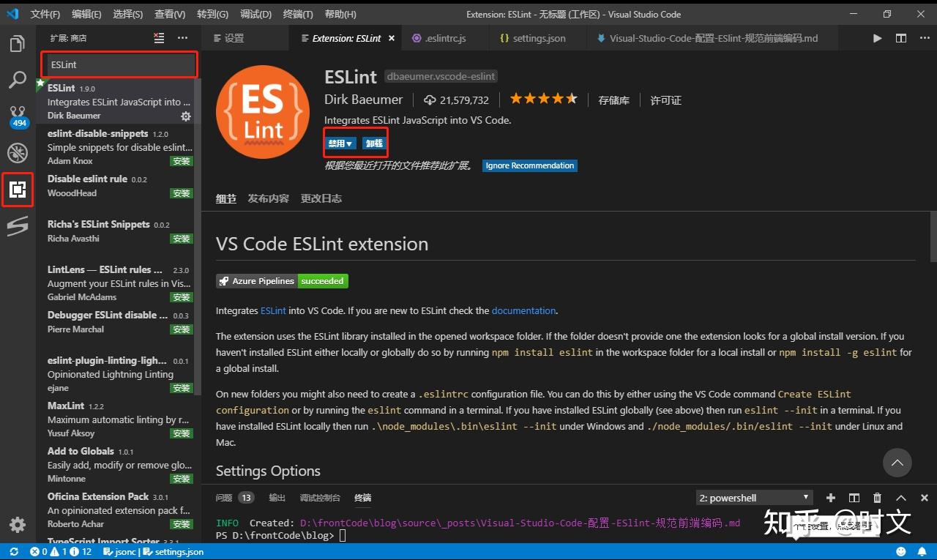Screen dimensions: 937x560
Task: Open the 禁用 dropdown arrow on ESLint page
Action: pyautogui.click(x=349, y=143)
